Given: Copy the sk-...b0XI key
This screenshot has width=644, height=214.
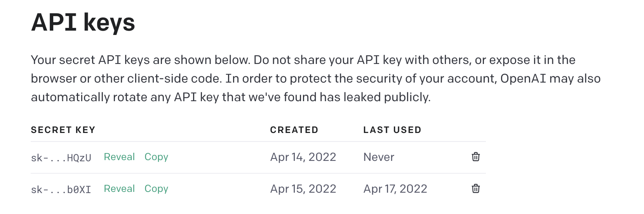Looking at the screenshot, I should tap(156, 189).
